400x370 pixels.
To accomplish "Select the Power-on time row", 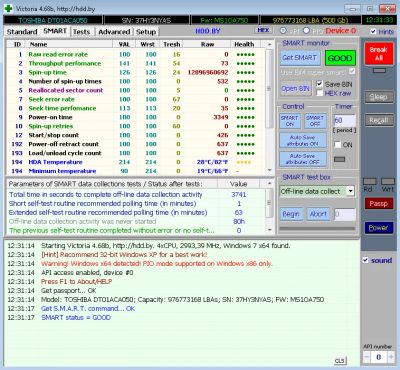I will click(136, 117).
